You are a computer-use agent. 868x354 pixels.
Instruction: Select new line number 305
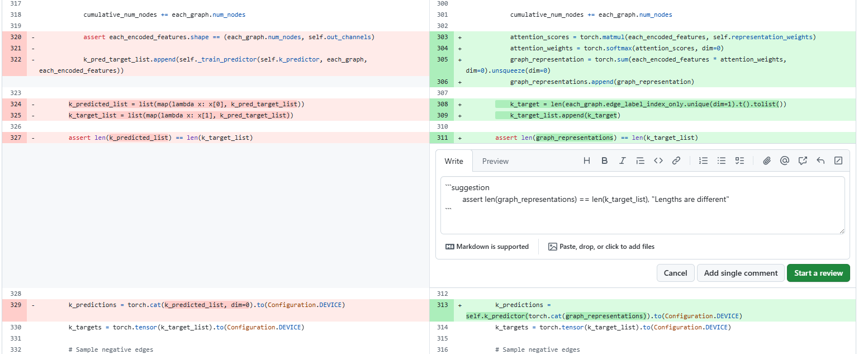click(442, 59)
